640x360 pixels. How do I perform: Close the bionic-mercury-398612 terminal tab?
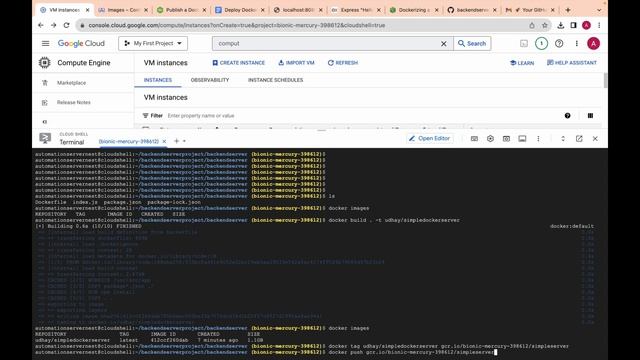point(164,141)
